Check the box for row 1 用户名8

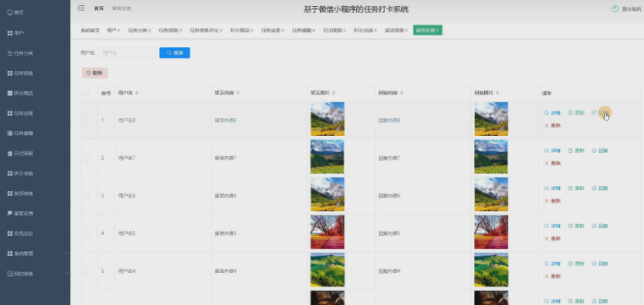click(86, 121)
